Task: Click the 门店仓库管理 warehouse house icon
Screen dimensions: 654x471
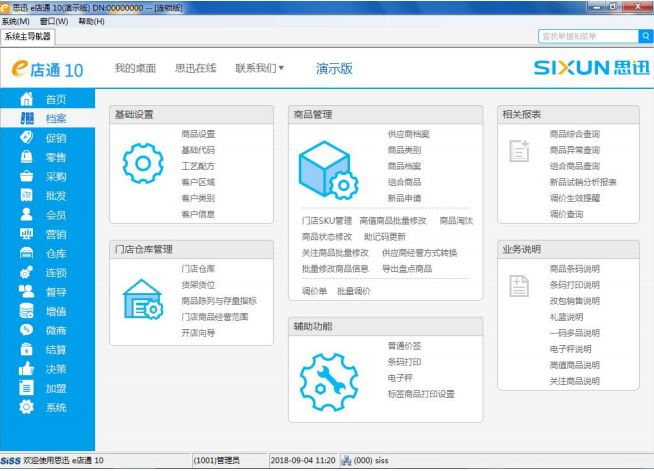Action: tap(143, 299)
